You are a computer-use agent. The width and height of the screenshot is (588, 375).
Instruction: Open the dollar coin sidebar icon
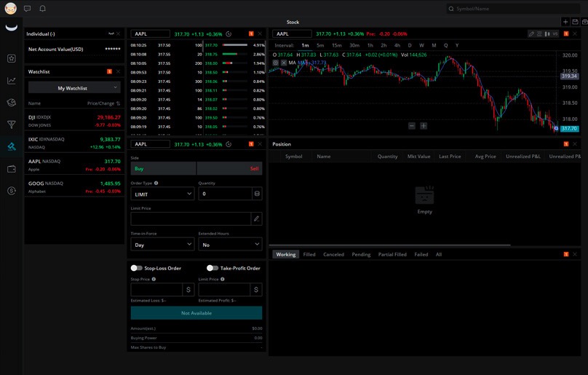coord(11,191)
